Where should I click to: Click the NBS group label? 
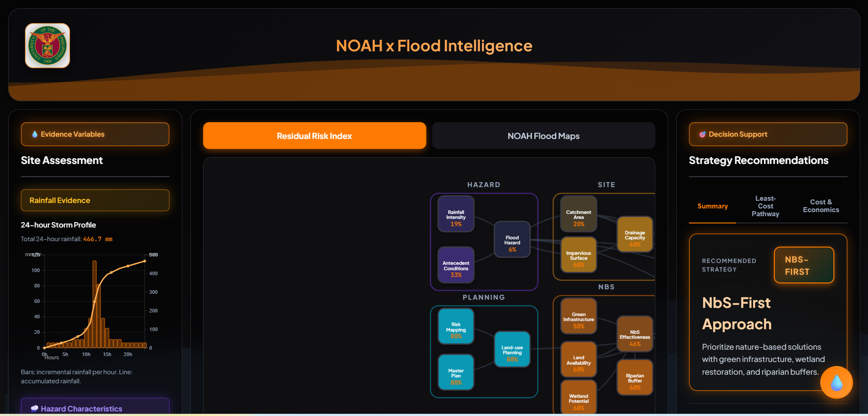pos(606,287)
